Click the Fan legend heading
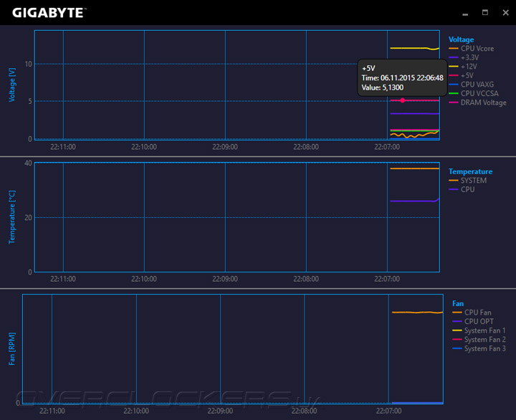Viewport: 516px width, 420px height. coord(458,303)
